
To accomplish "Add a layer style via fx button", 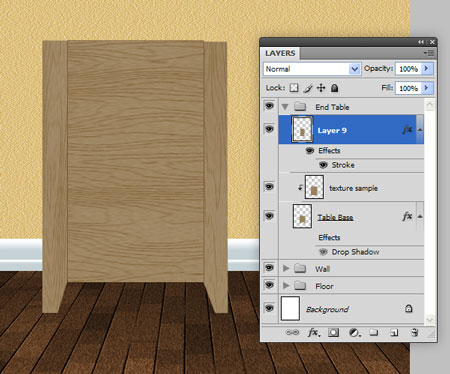I will (x=313, y=332).
